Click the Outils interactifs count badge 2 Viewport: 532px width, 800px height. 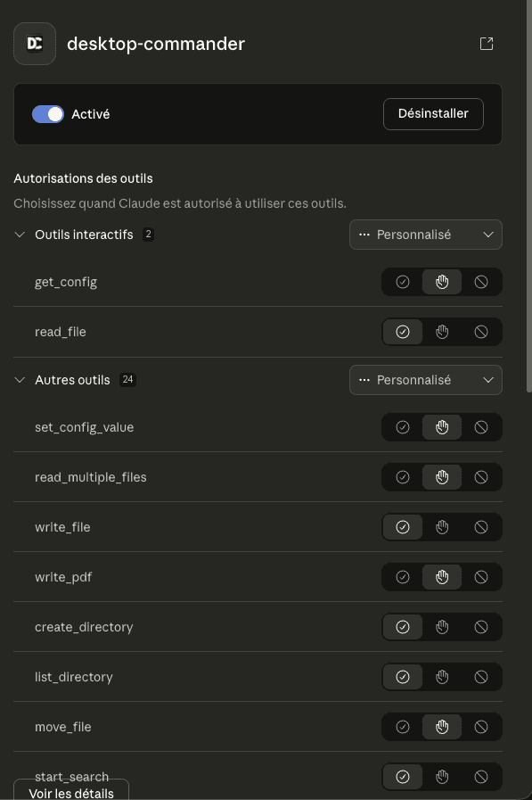point(148,235)
